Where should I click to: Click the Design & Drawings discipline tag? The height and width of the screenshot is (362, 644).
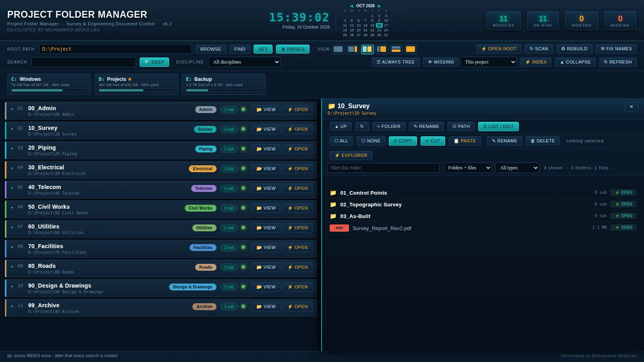(193, 287)
